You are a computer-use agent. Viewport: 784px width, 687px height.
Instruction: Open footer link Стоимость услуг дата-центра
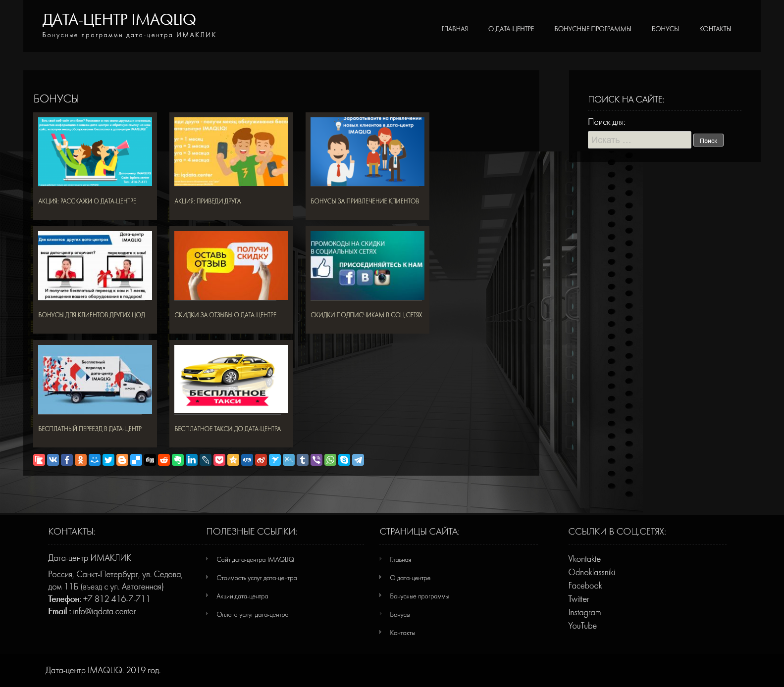[257, 578]
